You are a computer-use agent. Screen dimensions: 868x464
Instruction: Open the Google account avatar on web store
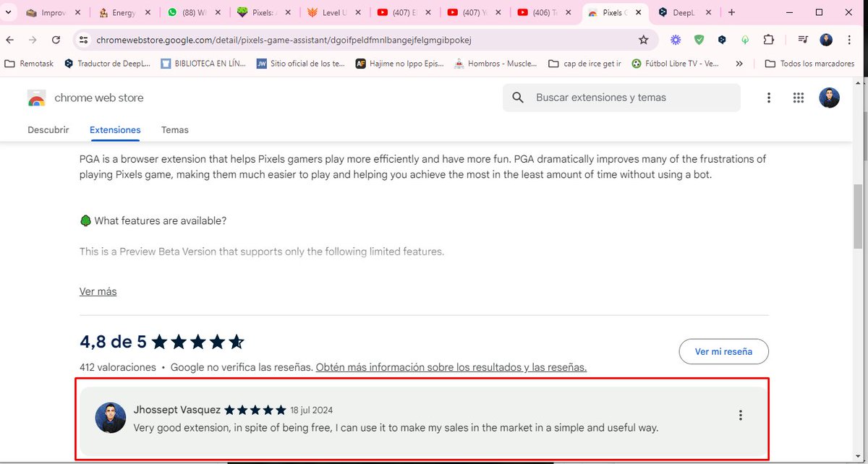829,98
